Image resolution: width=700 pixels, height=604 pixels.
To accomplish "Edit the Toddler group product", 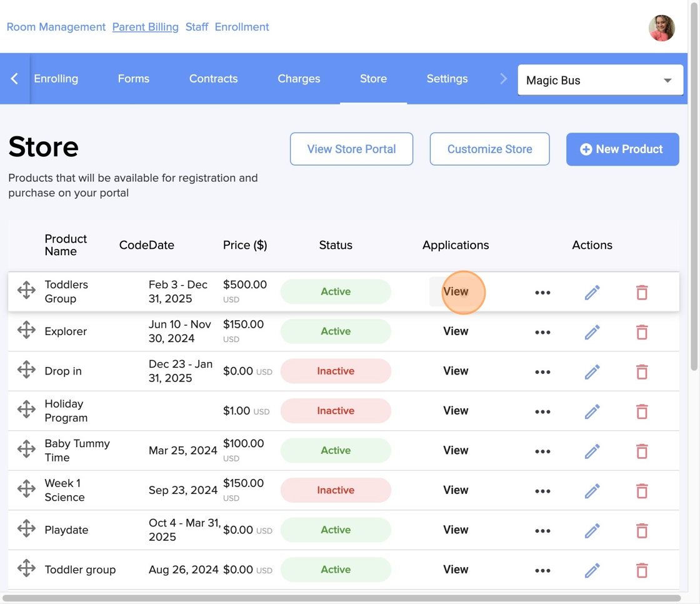I will point(592,570).
